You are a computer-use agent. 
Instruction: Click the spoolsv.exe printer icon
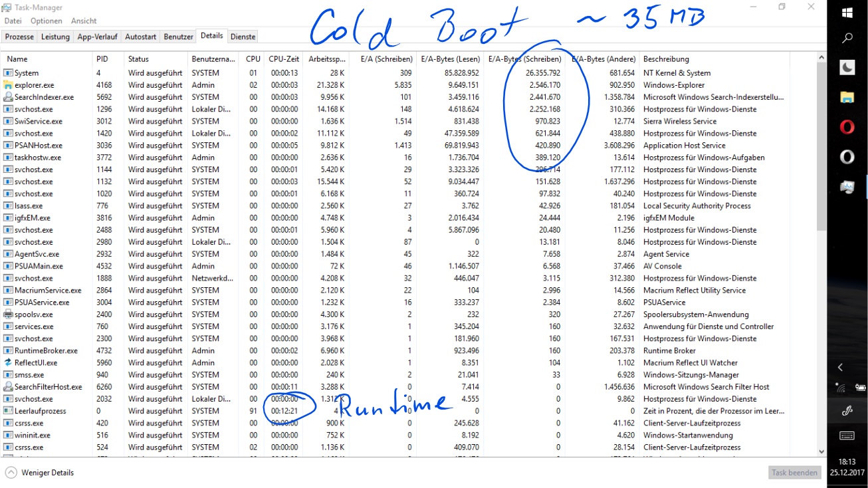[8, 314]
